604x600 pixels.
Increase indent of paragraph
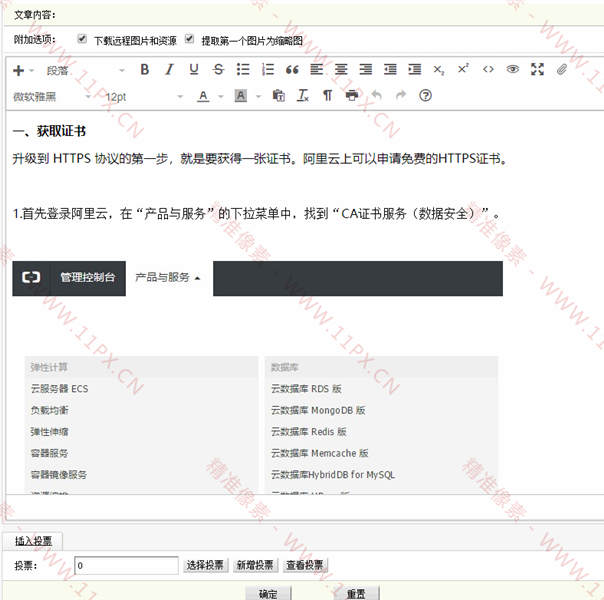(x=415, y=70)
